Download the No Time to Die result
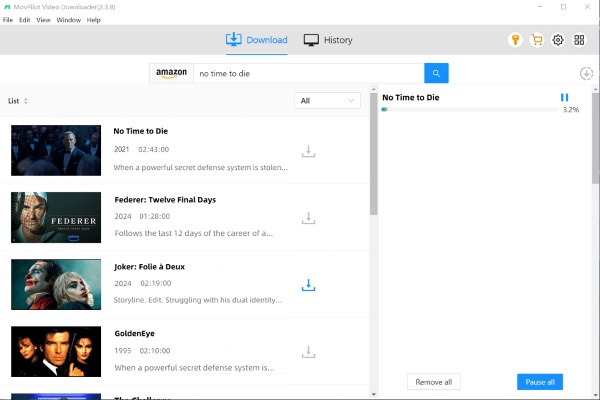Image resolution: width=600 pixels, height=400 pixels. click(x=308, y=151)
